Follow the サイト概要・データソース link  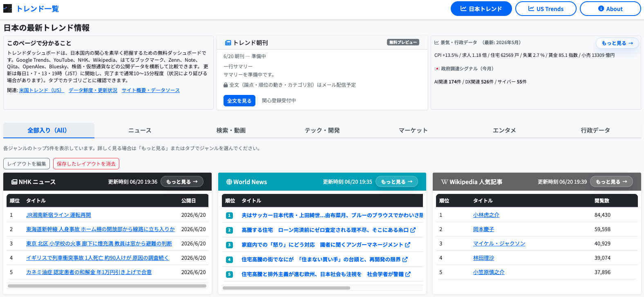151,90
